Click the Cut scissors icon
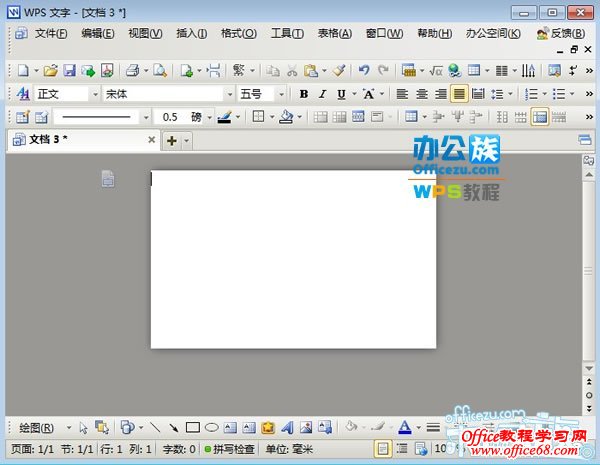The width and height of the screenshot is (600, 465). click(291, 71)
